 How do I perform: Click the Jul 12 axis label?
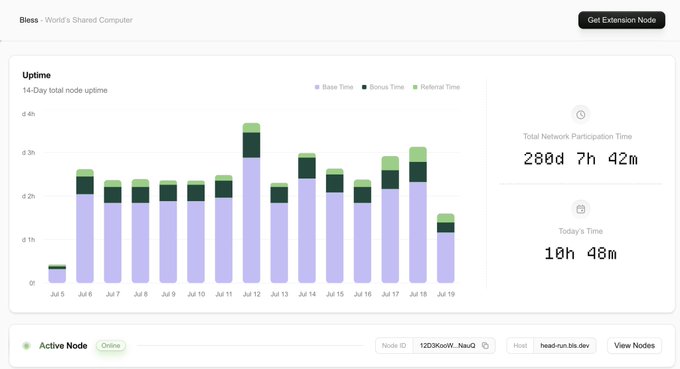pos(252,294)
